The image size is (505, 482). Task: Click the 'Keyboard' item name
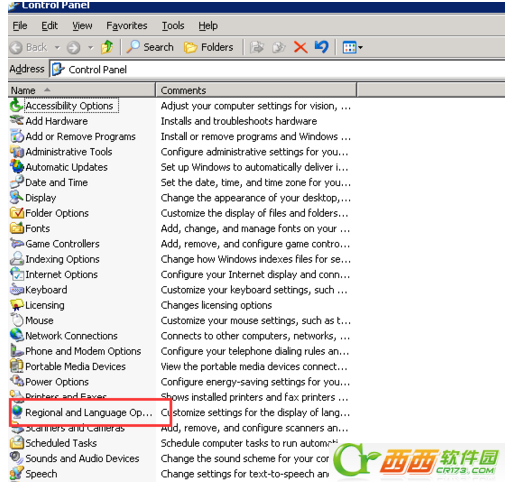(x=46, y=290)
